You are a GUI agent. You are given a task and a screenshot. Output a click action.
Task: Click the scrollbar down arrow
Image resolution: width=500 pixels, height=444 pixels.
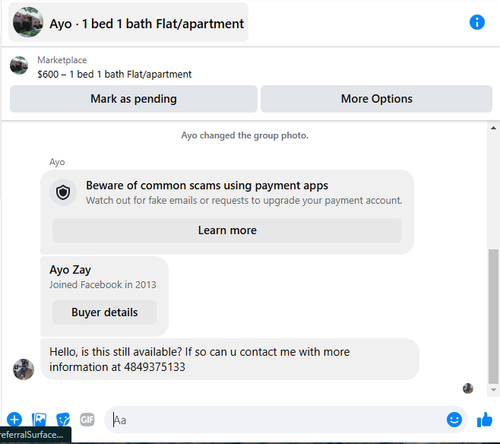tap(493, 390)
